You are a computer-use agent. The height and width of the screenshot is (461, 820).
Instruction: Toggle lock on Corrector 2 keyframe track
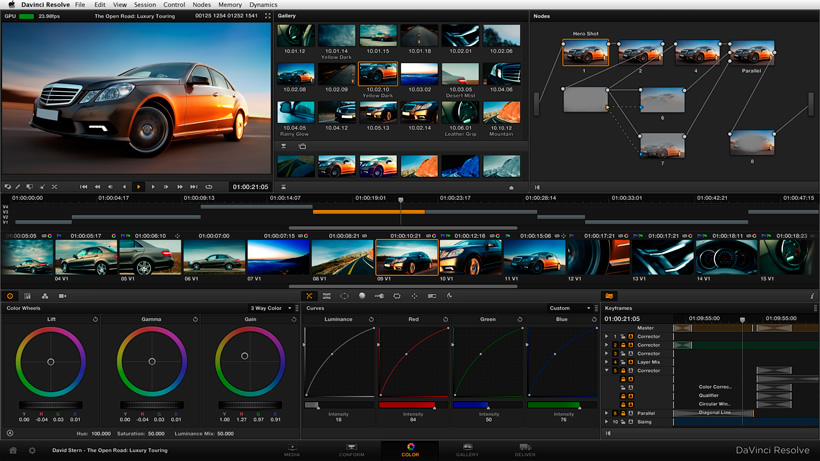(622, 345)
